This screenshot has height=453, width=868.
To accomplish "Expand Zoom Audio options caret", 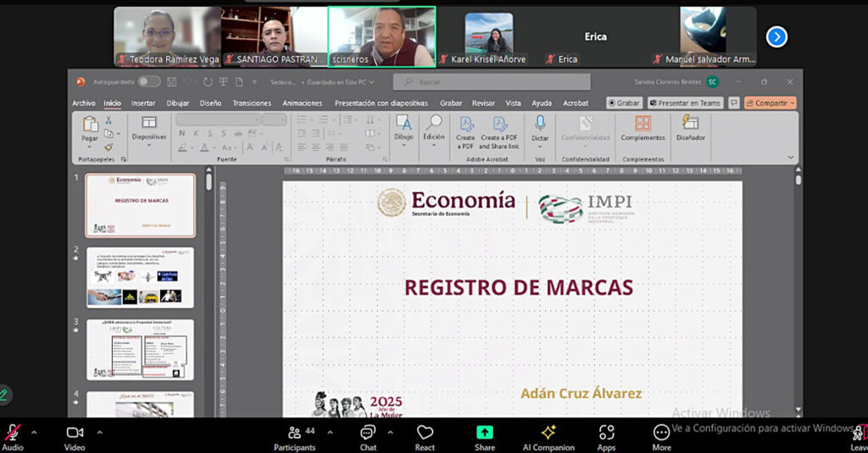I will [x=34, y=433].
